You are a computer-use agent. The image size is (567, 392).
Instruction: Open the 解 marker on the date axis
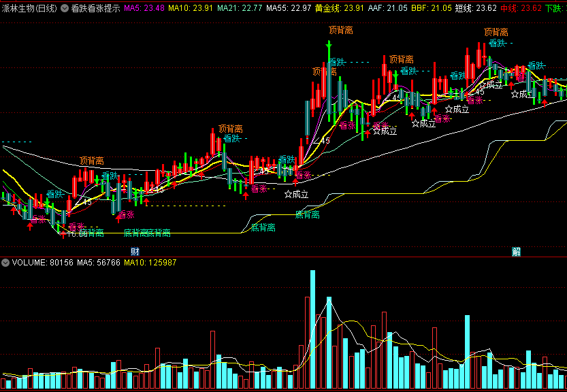point(517,251)
